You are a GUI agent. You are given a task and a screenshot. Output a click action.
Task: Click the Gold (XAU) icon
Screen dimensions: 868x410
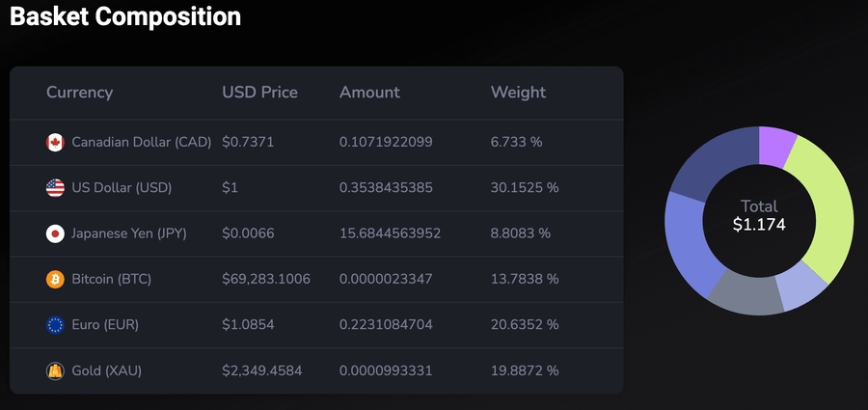(x=55, y=370)
